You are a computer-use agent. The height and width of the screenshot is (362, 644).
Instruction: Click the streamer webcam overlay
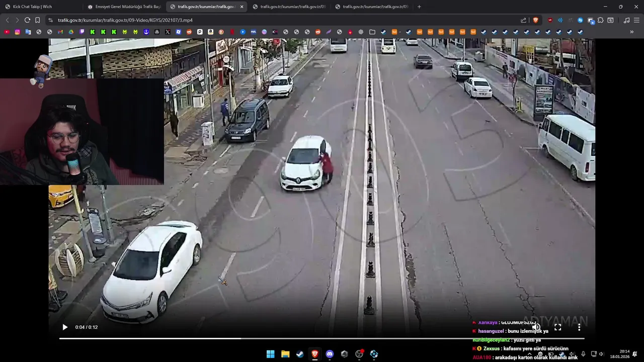82,132
